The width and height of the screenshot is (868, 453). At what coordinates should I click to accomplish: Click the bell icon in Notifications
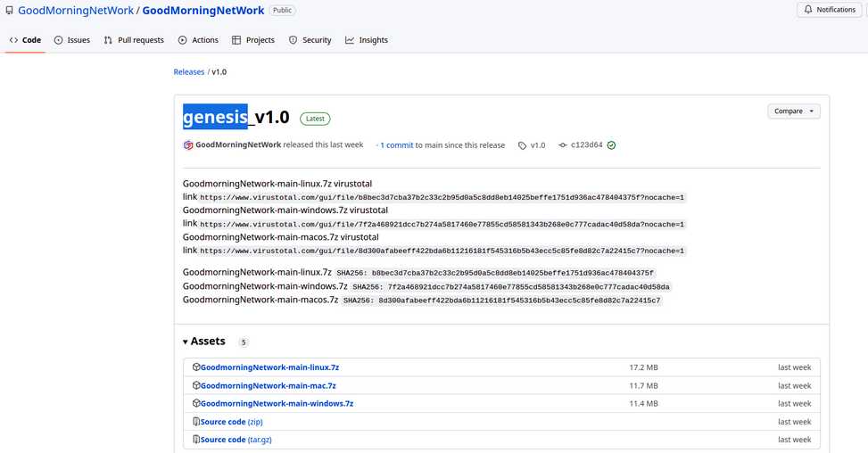(x=808, y=10)
